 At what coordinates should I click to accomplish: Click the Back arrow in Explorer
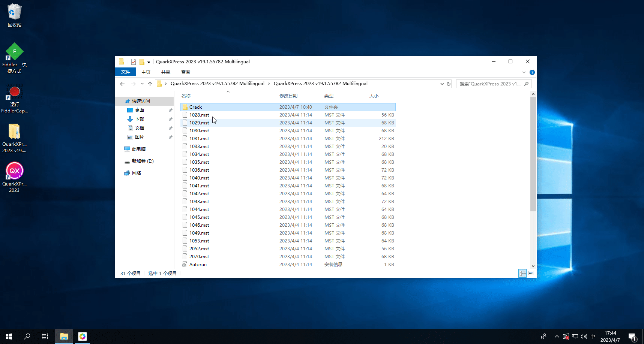click(122, 84)
